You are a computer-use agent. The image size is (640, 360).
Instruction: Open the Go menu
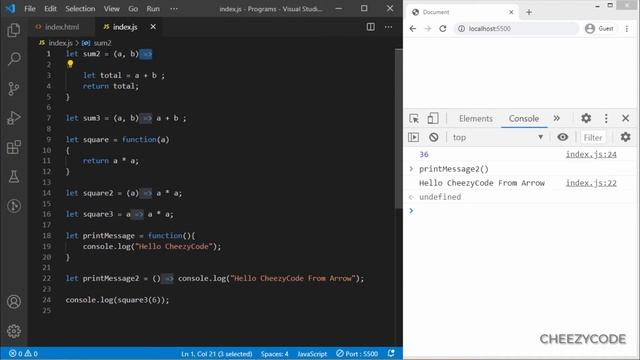click(133, 9)
